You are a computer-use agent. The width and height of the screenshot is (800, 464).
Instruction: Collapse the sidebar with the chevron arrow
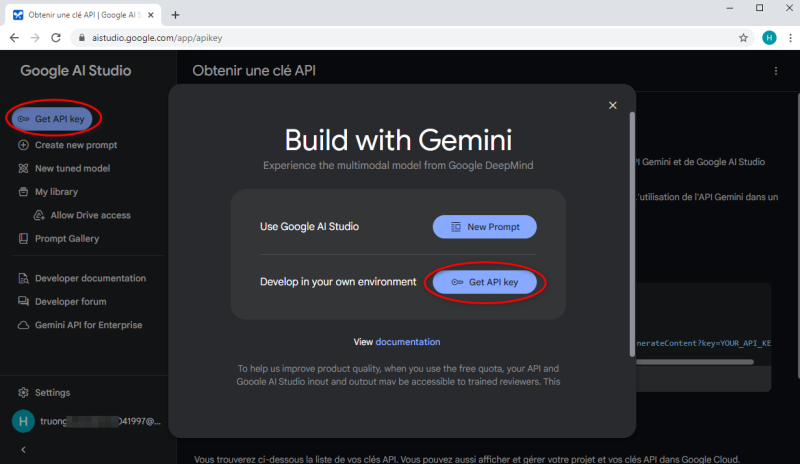point(23,450)
